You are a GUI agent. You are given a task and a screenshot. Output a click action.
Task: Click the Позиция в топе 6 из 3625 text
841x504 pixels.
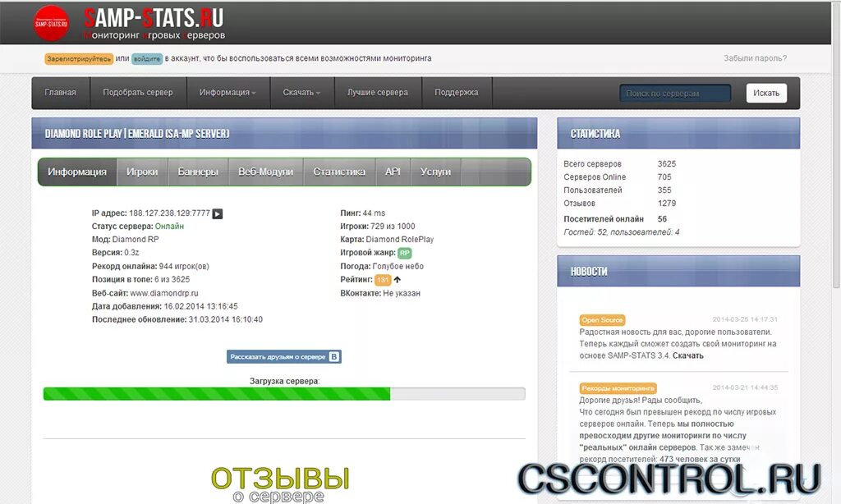click(140, 279)
